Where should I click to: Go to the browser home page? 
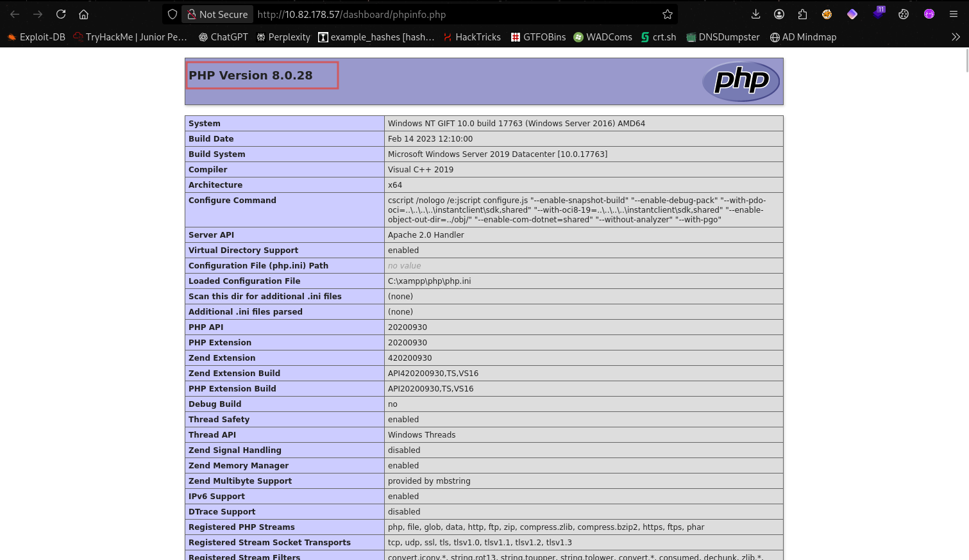[83, 14]
